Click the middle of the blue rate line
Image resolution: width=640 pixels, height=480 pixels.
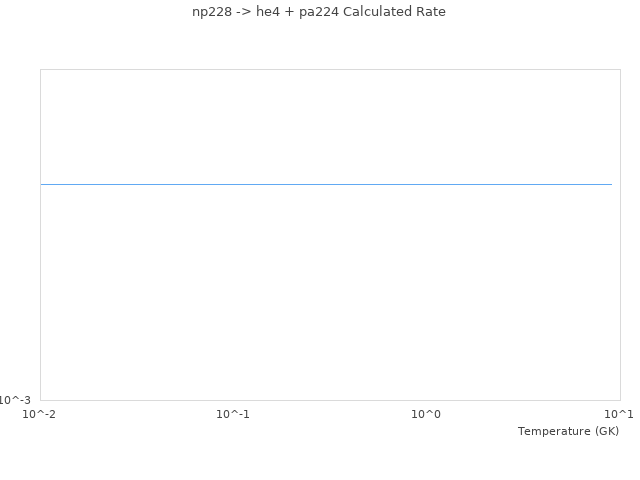(x=326, y=184)
